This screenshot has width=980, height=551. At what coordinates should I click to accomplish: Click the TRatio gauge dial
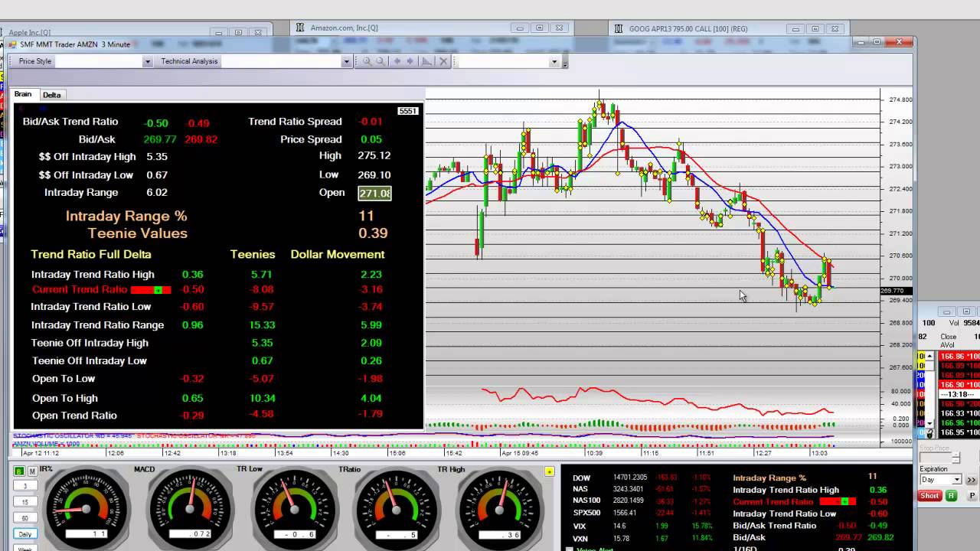(x=397, y=507)
